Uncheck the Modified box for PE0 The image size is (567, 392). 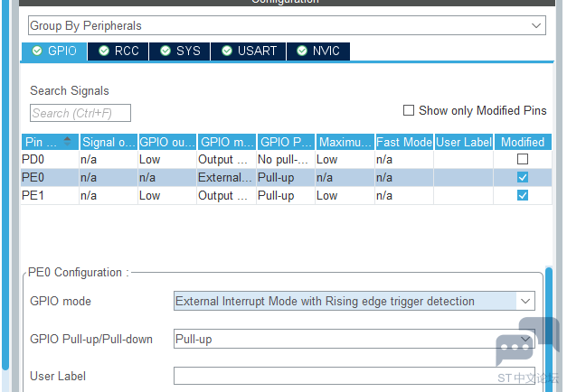pyautogui.click(x=522, y=177)
